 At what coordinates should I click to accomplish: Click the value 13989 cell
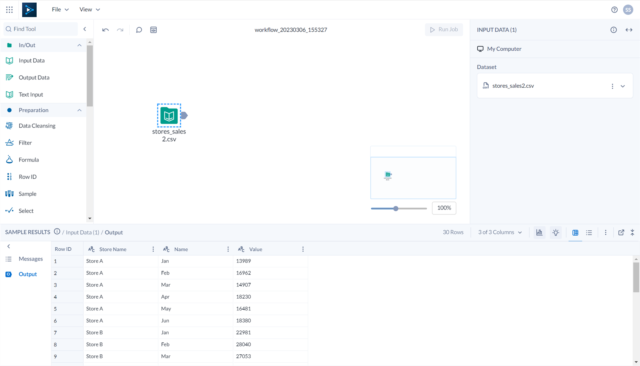tap(270, 261)
